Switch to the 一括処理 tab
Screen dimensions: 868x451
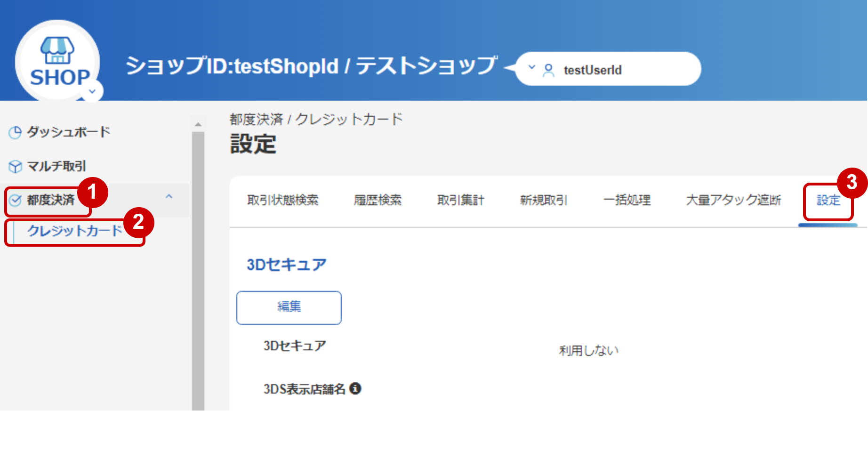pyautogui.click(x=627, y=200)
